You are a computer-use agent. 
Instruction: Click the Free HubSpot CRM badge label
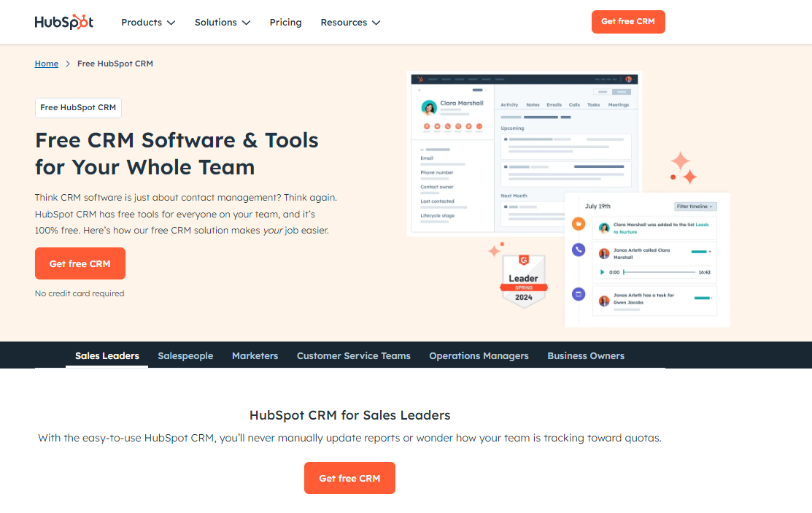pyautogui.click(x=78, y=108)
